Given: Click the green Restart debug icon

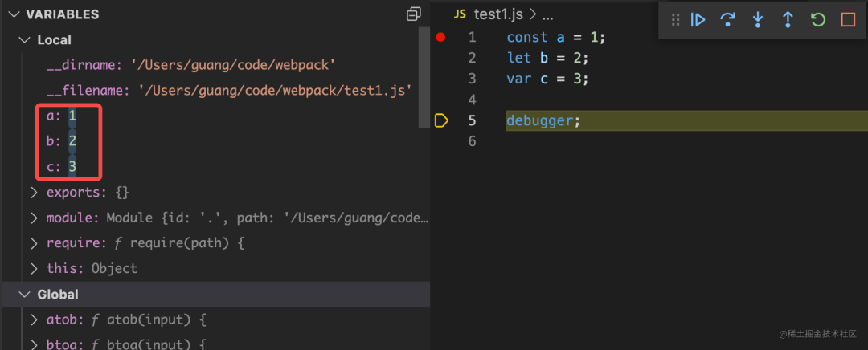Looking at the screenshot, I should pyautogui.click(x=817, y=20).
